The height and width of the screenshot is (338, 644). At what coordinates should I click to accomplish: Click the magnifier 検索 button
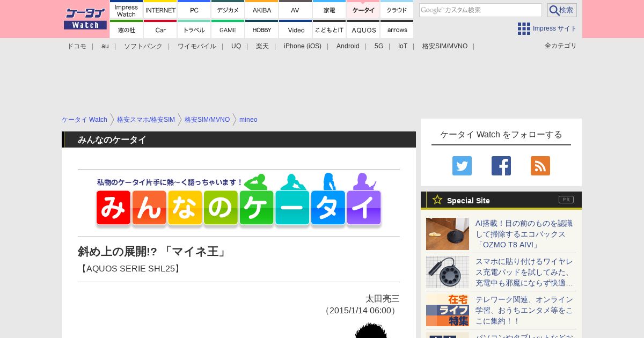tap(562, 10)
